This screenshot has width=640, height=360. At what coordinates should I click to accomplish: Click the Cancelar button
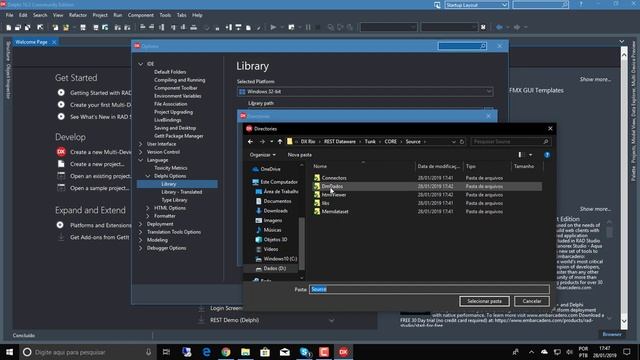click(532, 301)
